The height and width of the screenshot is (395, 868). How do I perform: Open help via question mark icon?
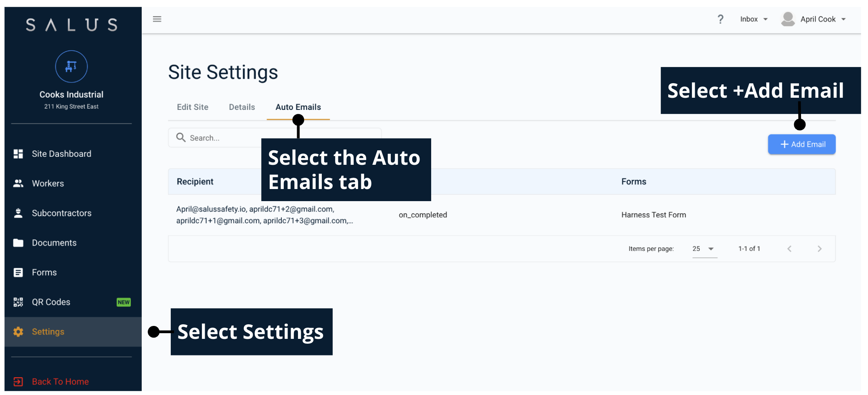720,19
